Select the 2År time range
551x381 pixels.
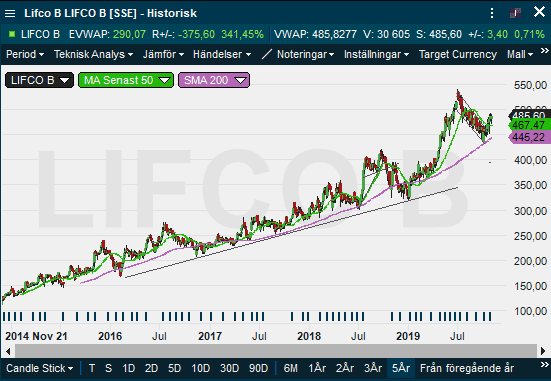(345, 368)
